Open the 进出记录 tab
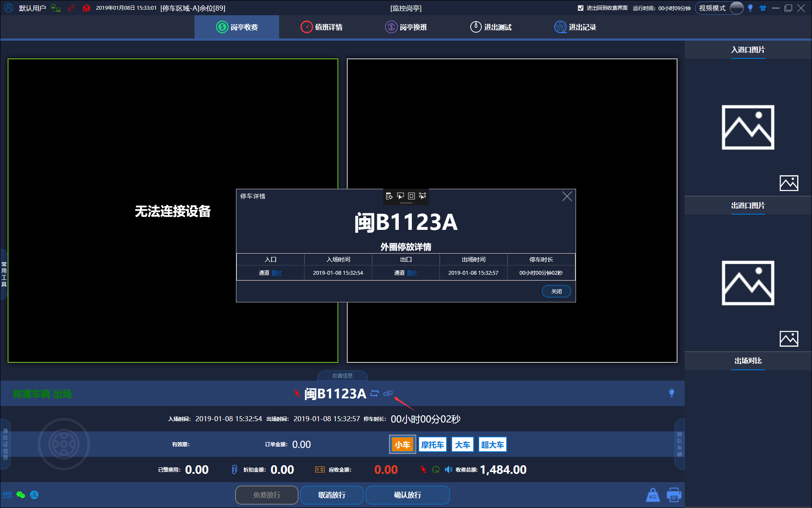 (575, 27)
